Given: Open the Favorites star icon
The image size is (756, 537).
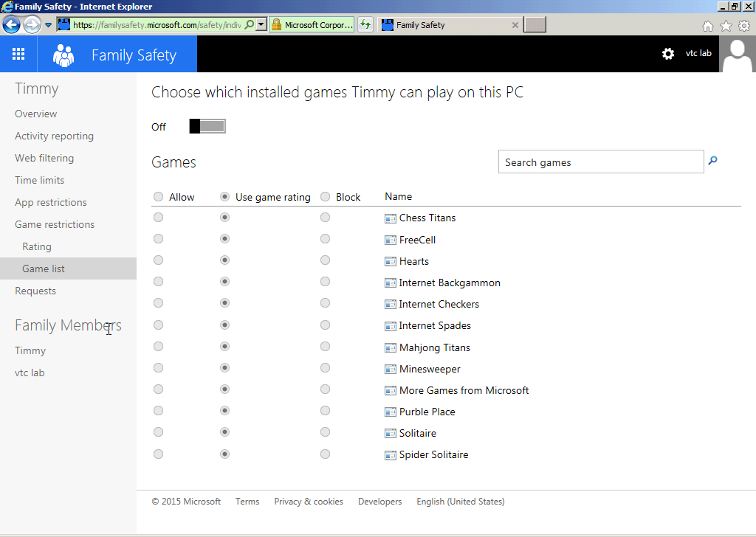Looking at the screenshot, I should click(x=726, y=26).
